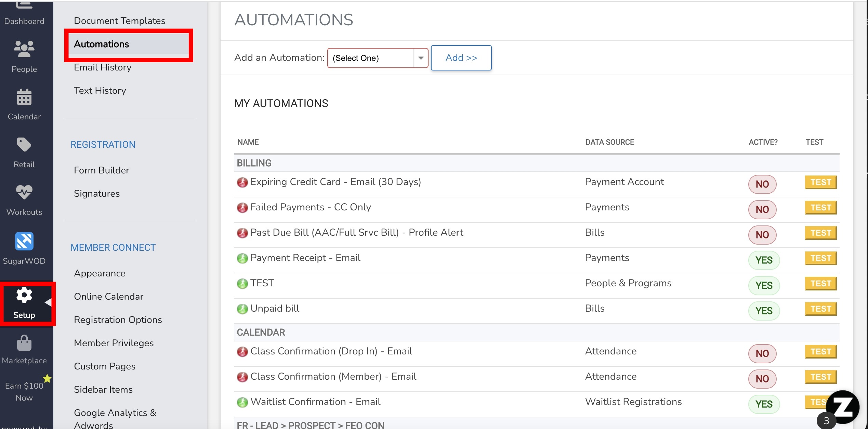Open Signatures menu item

[97, 193]
